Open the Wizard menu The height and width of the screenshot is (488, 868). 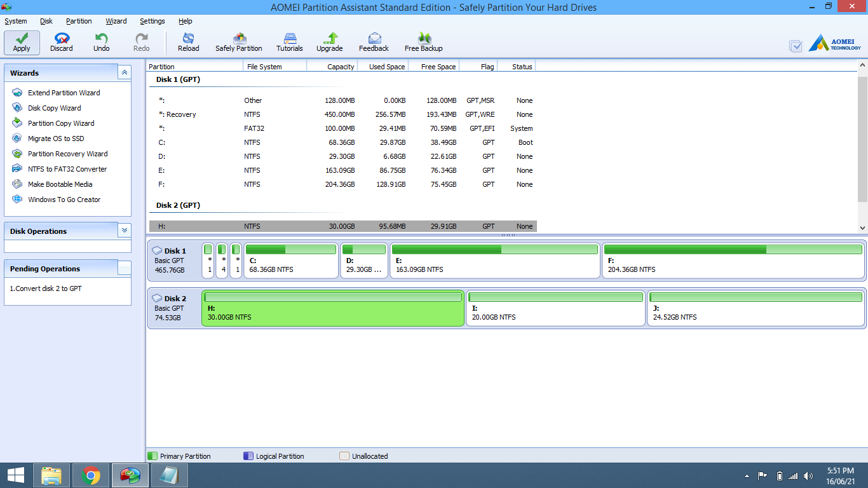pyautogui.click(x=116, y=21)
